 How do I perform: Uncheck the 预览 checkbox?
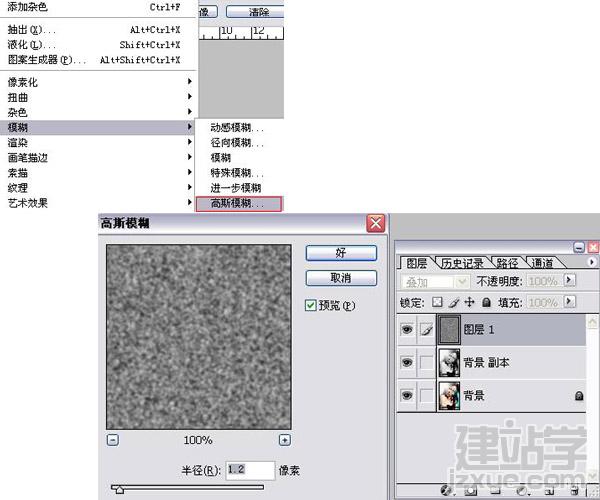pyautogui.click(x=310, y=305)
